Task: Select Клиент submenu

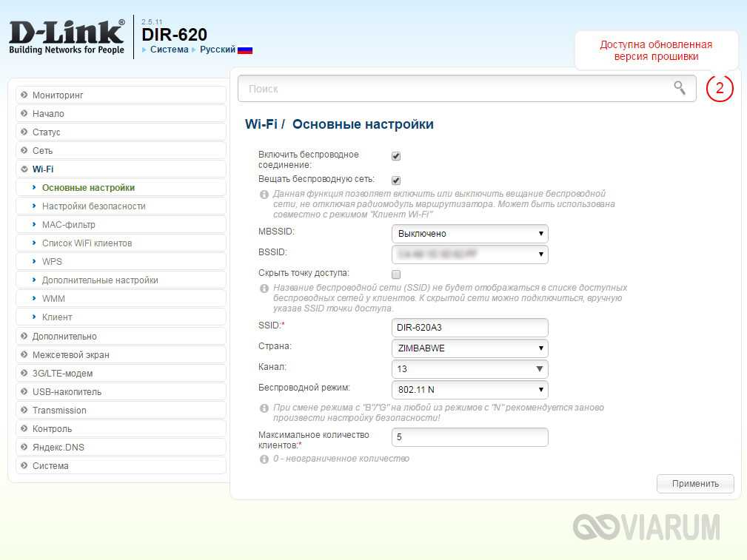Action: pos(121,317)
